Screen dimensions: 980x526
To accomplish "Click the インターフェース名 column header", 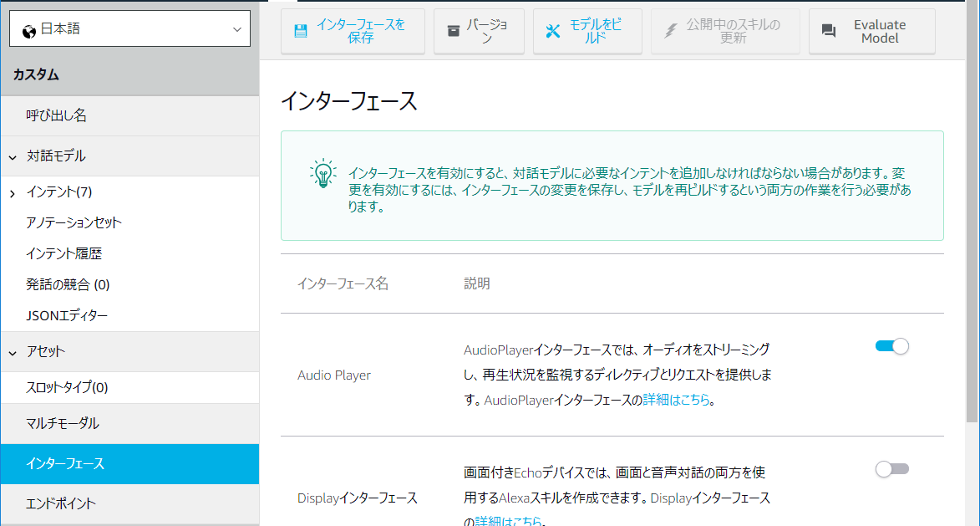I will pyautogui.click(x=343, y=284).
